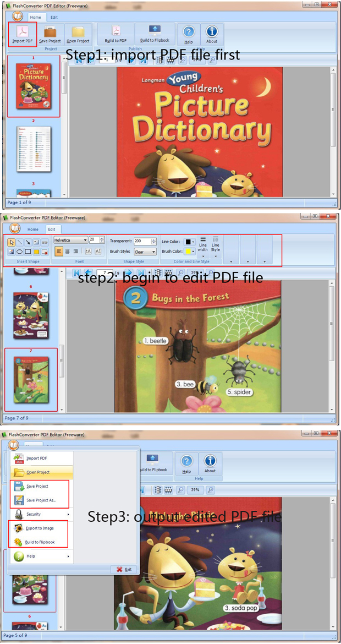Click 39% zoom level in Step3 page toolbar

click(x=195, y=490)
